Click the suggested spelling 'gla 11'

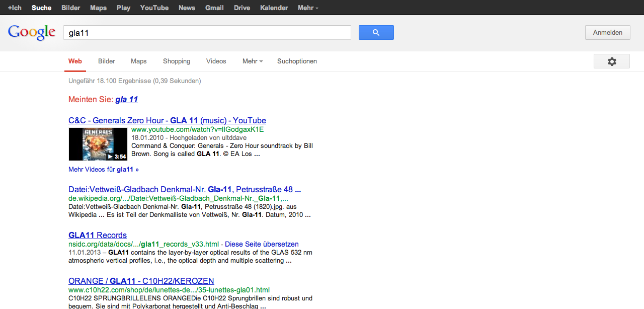126,100
